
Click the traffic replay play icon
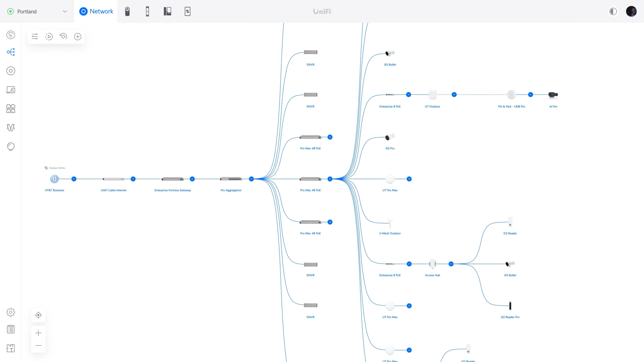coord(49,37)
